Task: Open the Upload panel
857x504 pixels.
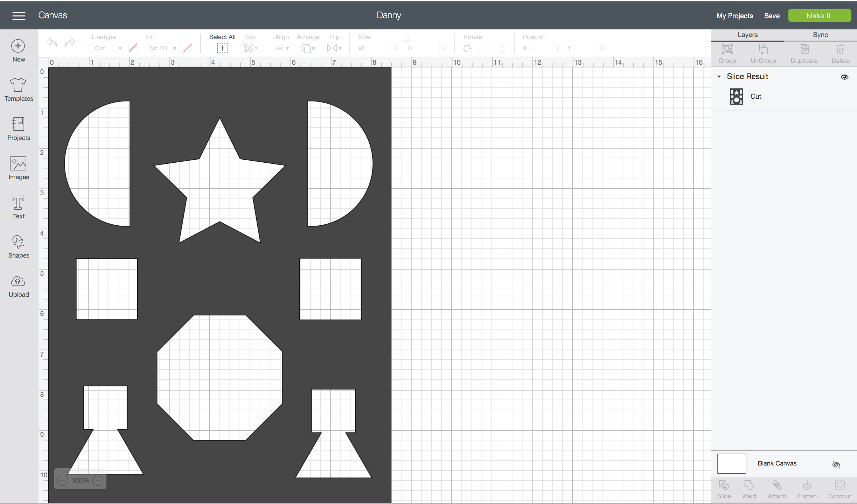Action: (x=19, y=286)
